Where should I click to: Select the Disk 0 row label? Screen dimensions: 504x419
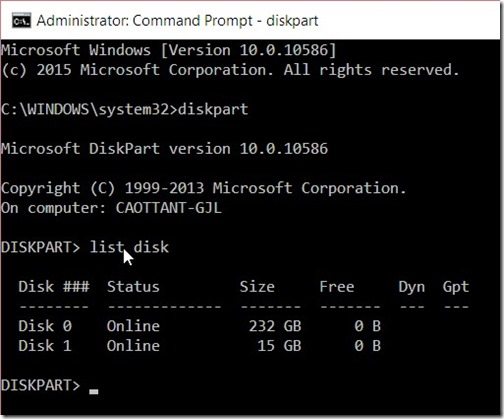coord(45,326)
